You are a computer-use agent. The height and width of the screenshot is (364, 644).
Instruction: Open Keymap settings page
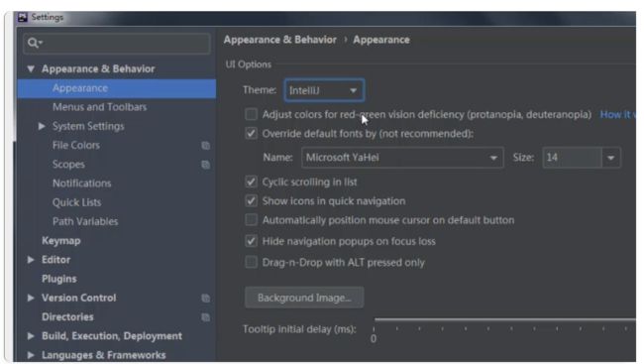[61, 241]
